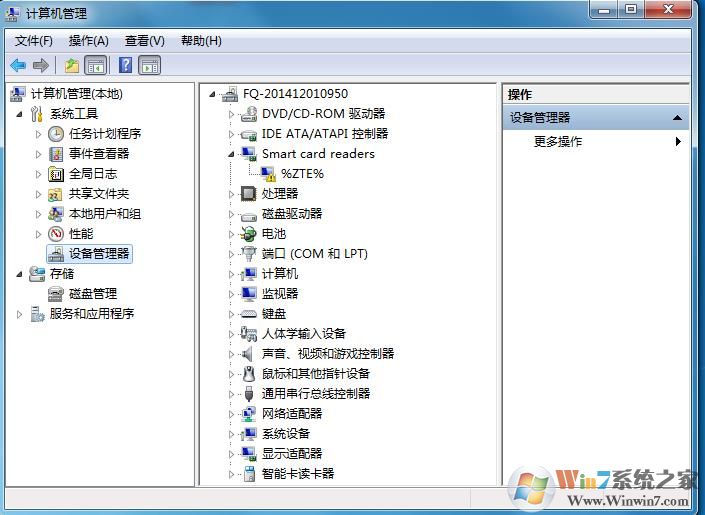Toggle the show/hide action pane icon
705x515 pixels.
tap(150, 66)
